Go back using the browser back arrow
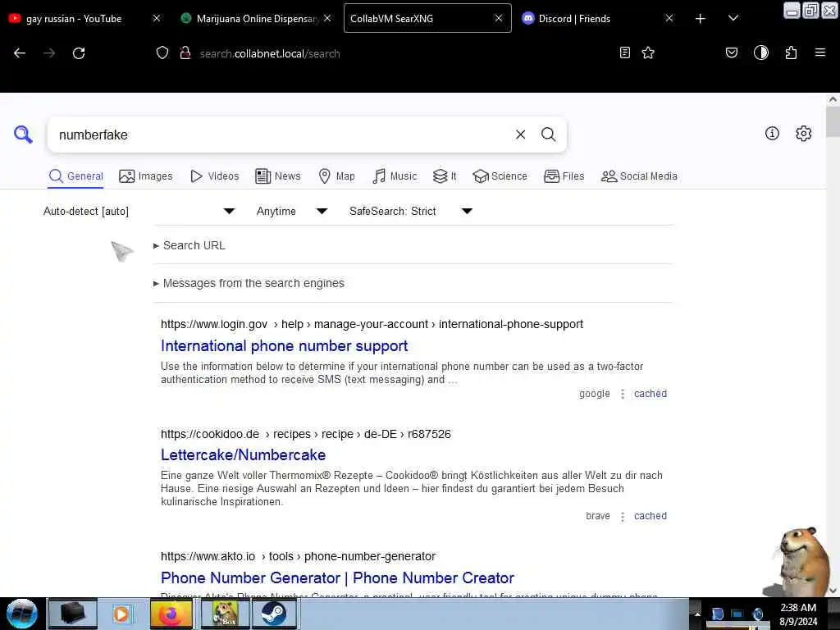Viewport: 840px width, 630px height. [20, 53]
